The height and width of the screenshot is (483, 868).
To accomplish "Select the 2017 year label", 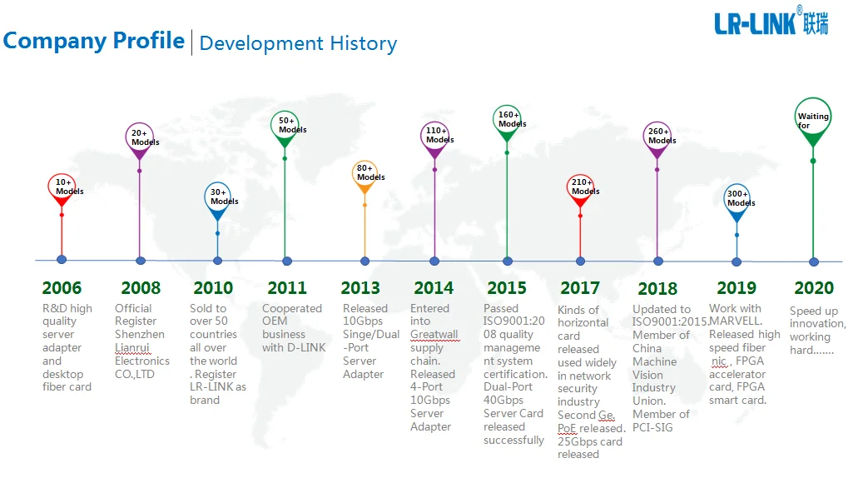I will point(579,288).
